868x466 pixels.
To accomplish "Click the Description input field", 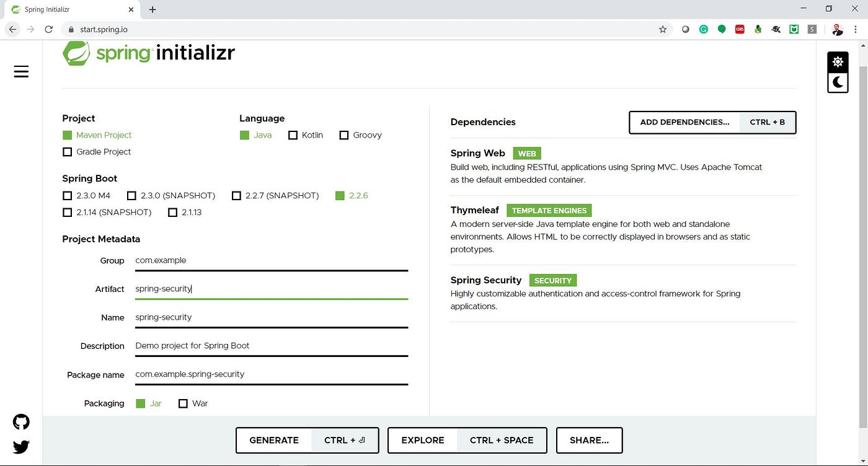I will point(272,346).
